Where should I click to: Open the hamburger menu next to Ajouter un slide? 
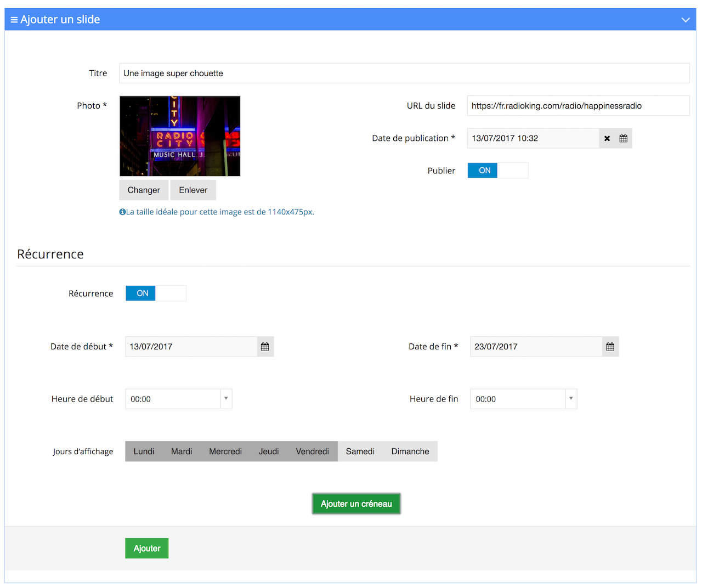[14, 19]
